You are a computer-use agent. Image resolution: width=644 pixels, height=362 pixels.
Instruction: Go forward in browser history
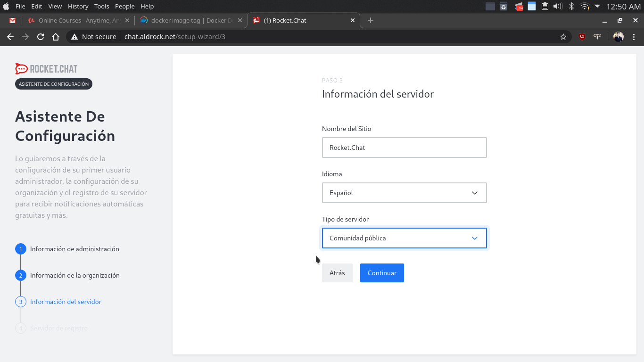point(25,37)
